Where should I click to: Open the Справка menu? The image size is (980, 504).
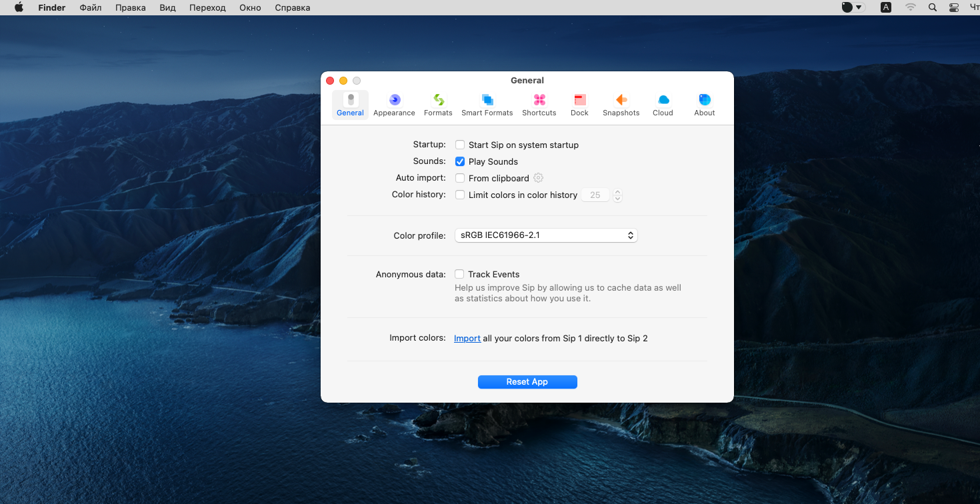pyautogui.click(x=292, y=8)
